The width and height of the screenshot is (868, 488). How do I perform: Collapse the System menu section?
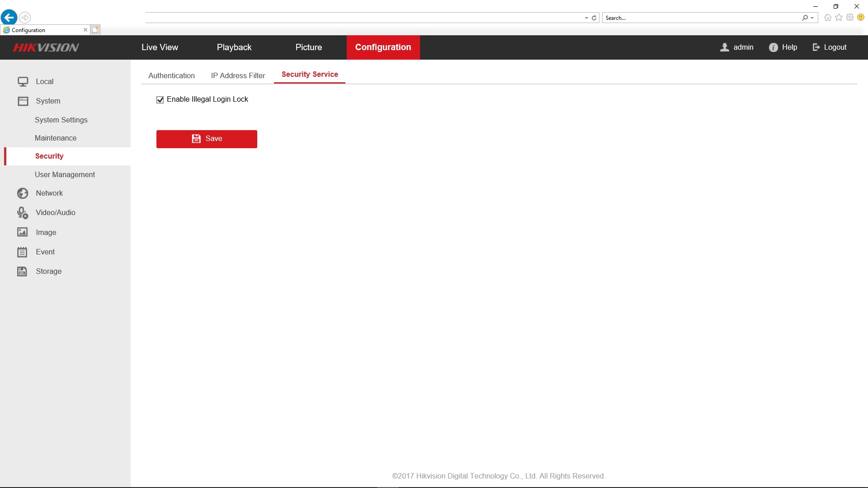(48, 101)
